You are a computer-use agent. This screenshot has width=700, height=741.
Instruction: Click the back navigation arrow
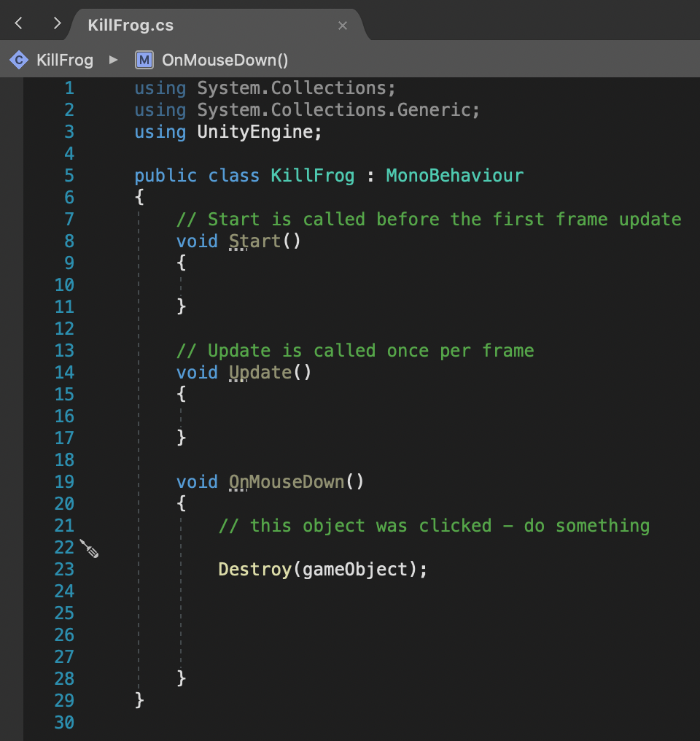point(17,23)
